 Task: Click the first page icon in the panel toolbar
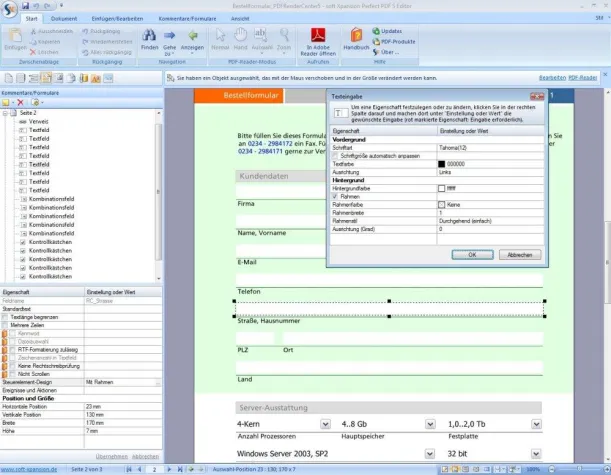(x=9, y=78)
